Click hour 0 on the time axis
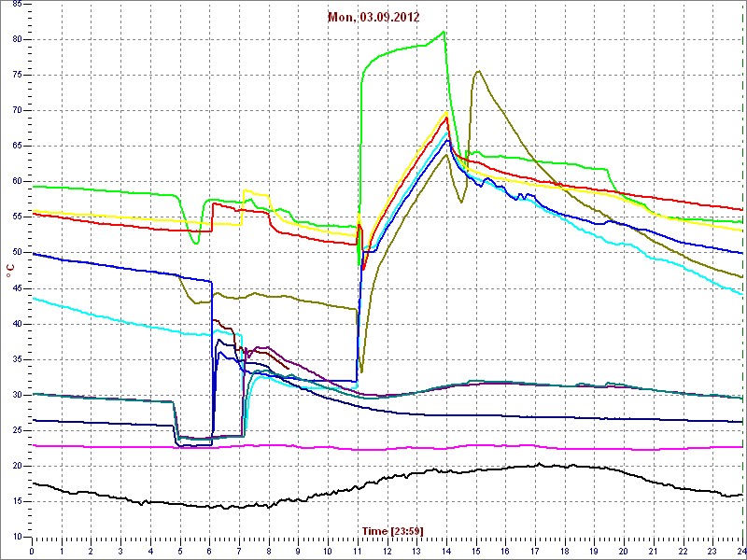Viewport: 747px width, 560px height. (32, 551)
